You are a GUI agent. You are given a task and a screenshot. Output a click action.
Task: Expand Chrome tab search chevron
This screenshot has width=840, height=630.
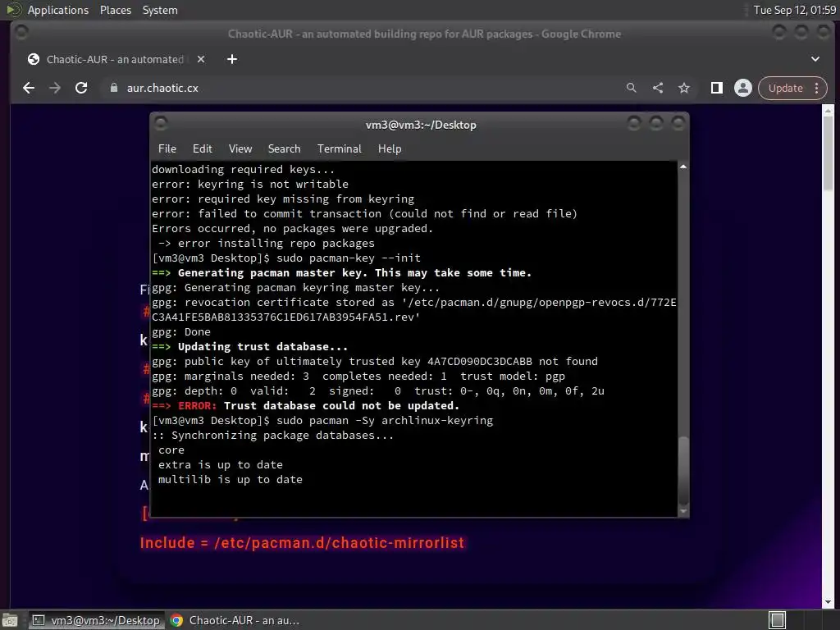pyautogui.click(x=815, y=59)
